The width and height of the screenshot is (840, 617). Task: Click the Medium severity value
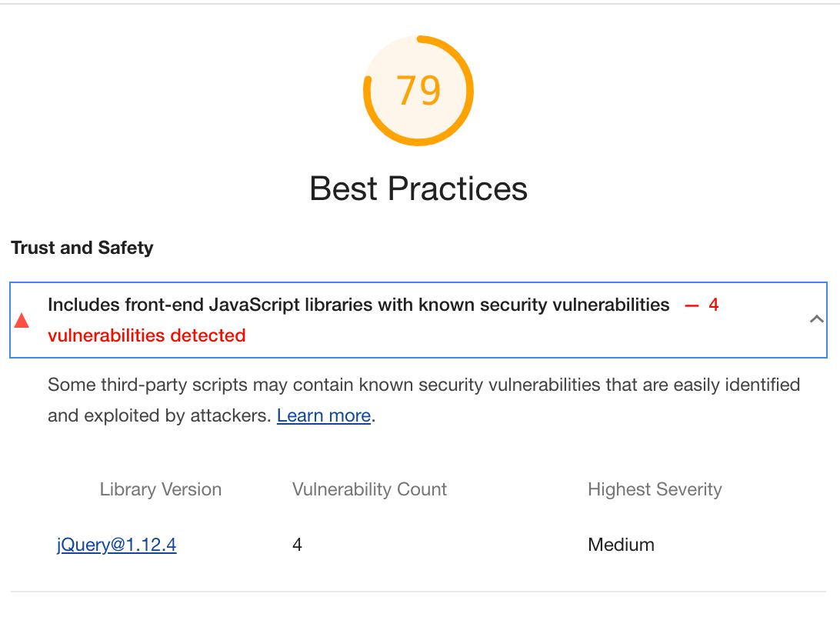click(x=621, y=545)
